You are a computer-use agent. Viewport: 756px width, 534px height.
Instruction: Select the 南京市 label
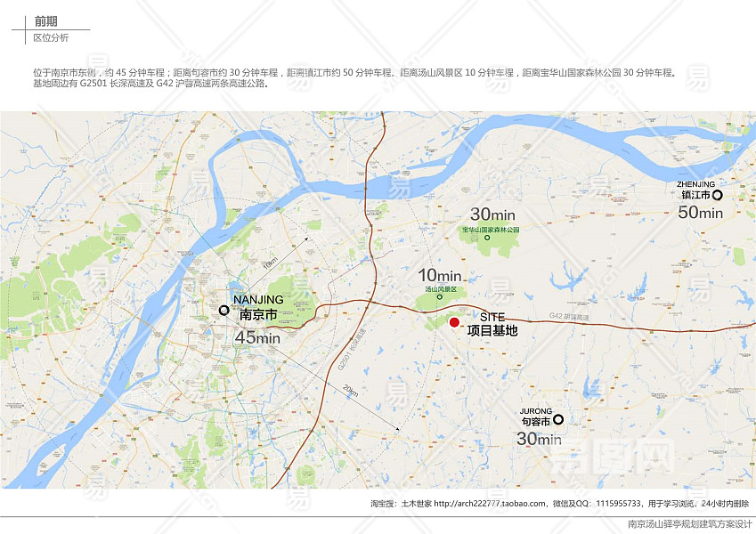(x=258, y=315)
